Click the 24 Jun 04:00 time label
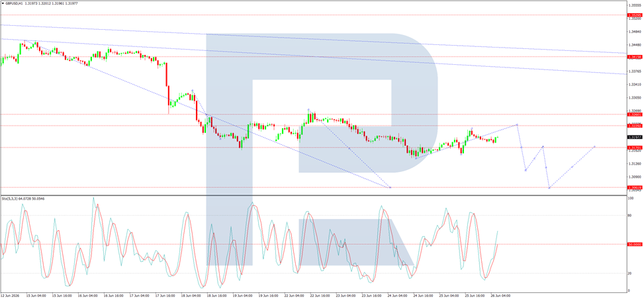The image size is (644, 299). pyautogui.click(x=396, y=295)
